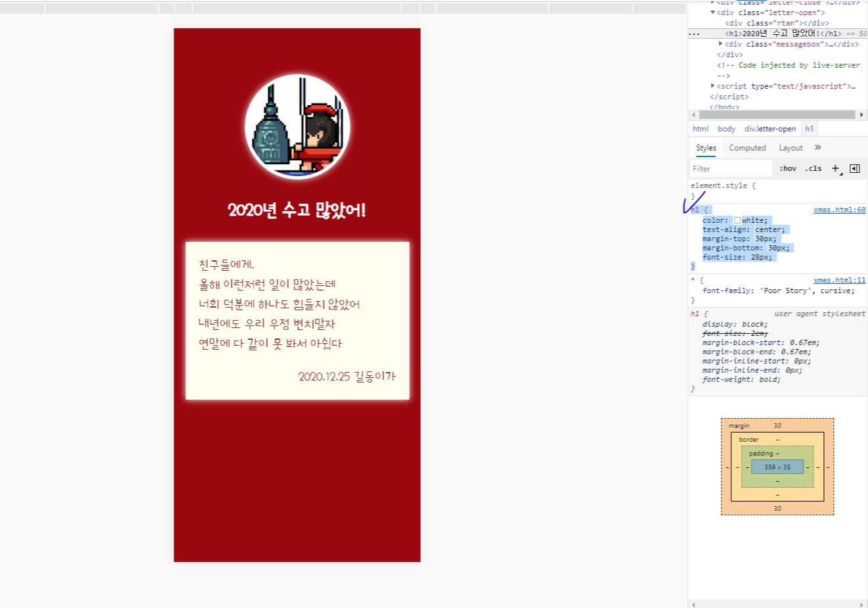Click the bottom scrollbar right arrow
868x608 pixels.
coord(861,604)
